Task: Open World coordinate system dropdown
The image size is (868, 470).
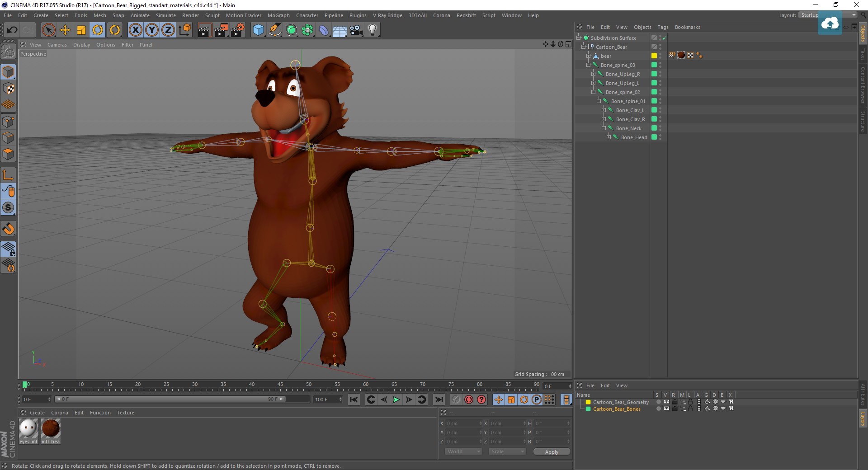Action: point(463,451)
